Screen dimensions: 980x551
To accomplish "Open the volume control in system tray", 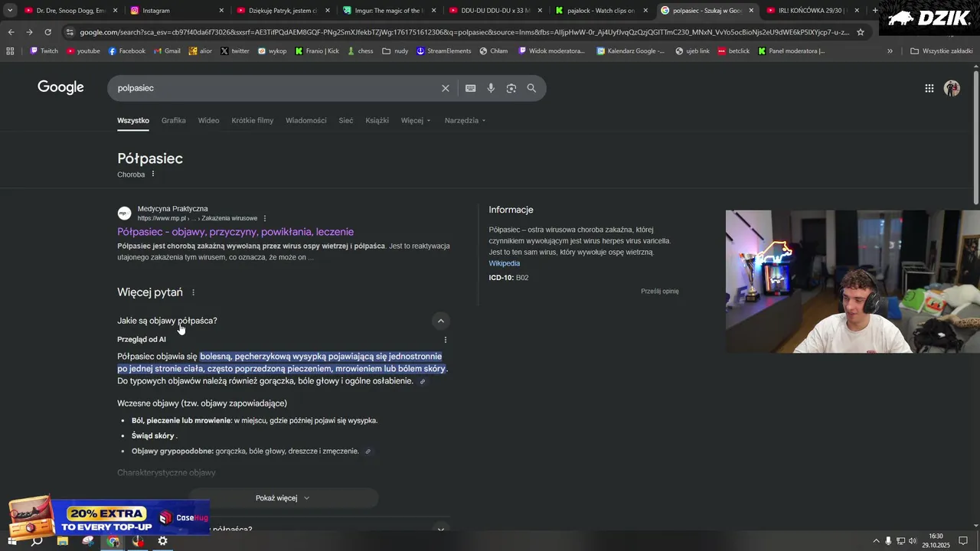I will coord(913,541).
